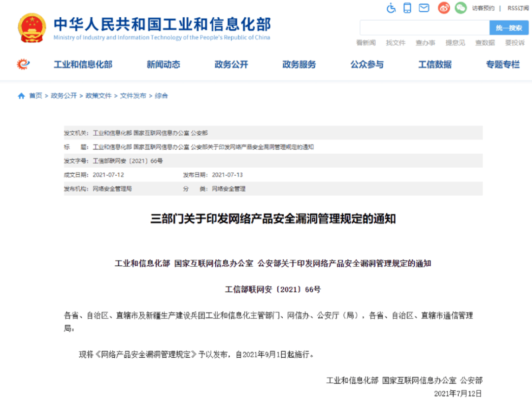Go to 综合 in the breadcrumb
The height and width of the screenshot is (404, 532).
[x=161, y=96]
